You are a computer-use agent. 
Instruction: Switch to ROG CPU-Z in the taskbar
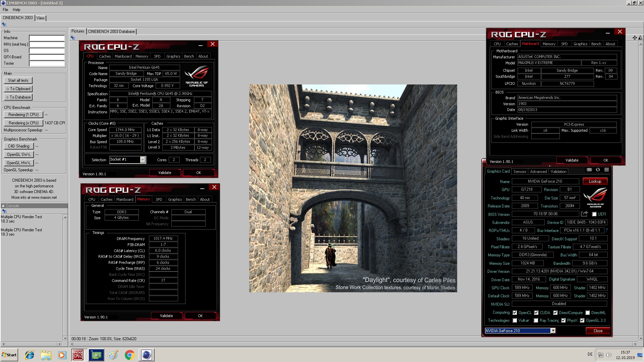(78, 355)
